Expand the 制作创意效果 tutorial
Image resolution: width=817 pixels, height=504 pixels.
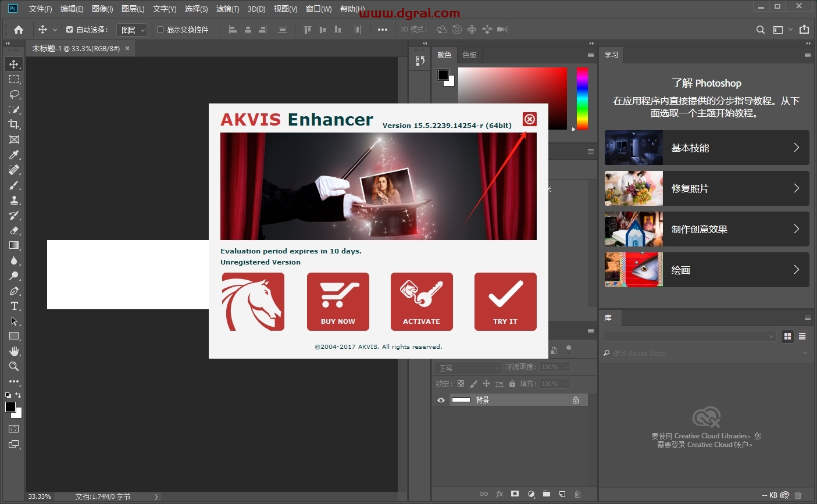pyautogui.click(x=707, y=229)
